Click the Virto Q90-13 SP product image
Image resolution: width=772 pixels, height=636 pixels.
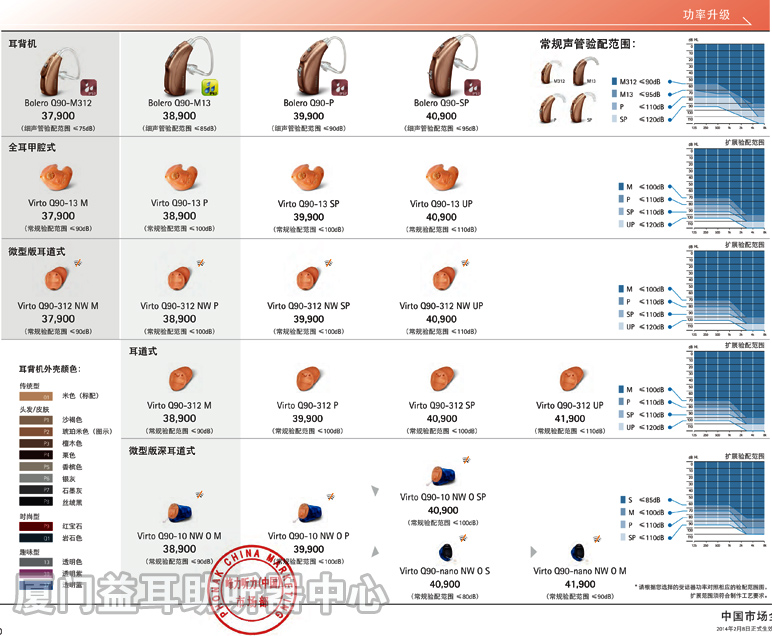click(x=308, y=177)
